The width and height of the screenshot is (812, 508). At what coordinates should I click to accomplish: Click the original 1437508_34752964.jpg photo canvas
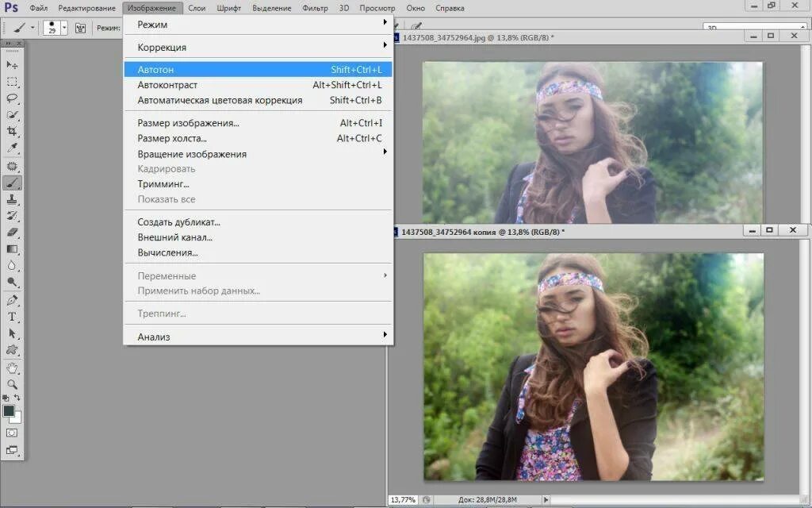coord(592,143)
